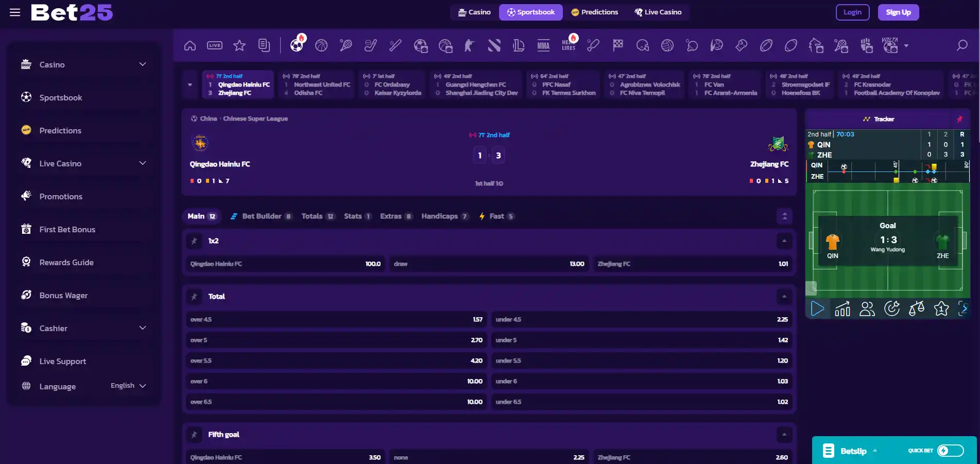This screenshot has height=464, width=980.
Task: Bet on under 5.5 at 1.20
Action: 642,360
